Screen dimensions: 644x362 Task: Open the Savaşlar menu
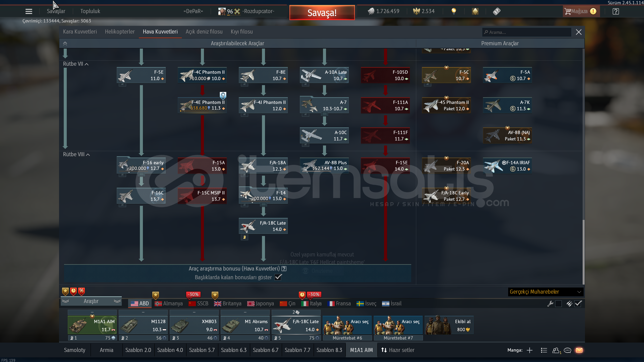click(x=56, y=11)
